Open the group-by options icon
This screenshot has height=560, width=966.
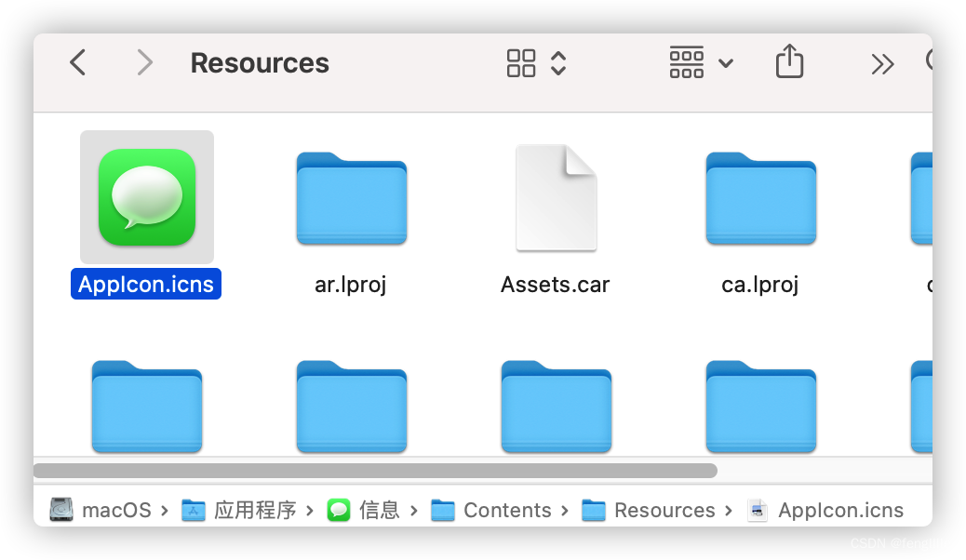[686, 62]
